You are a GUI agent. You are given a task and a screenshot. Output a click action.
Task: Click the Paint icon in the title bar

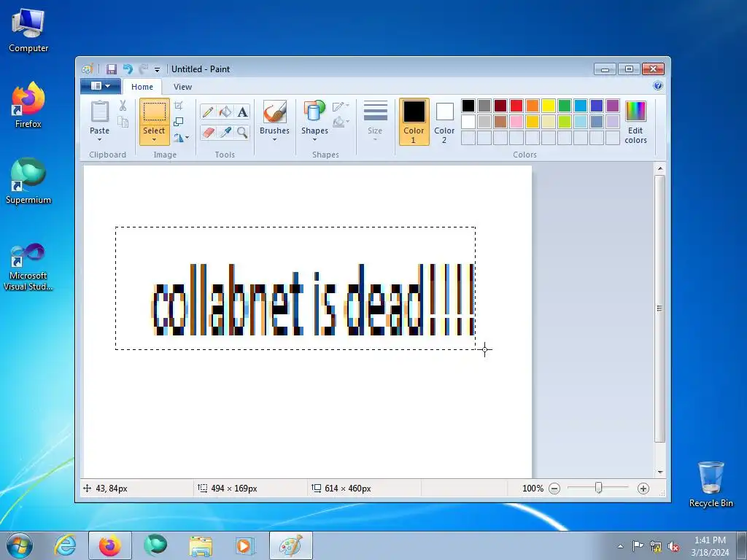point(88,69)
